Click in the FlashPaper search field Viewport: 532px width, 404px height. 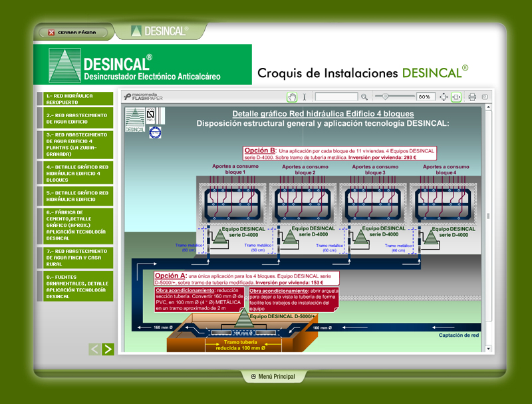(x=336, y=97)
